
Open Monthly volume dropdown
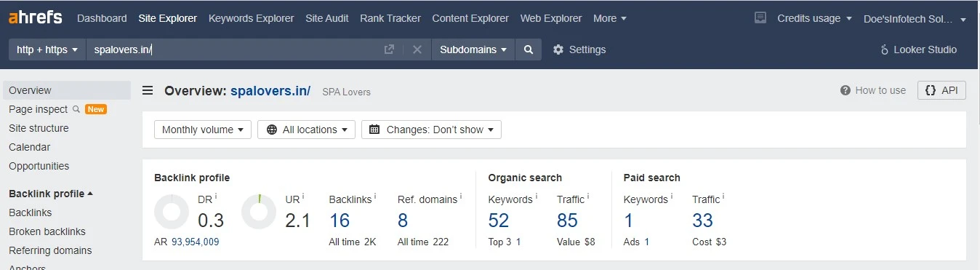[x=203, y=130]
